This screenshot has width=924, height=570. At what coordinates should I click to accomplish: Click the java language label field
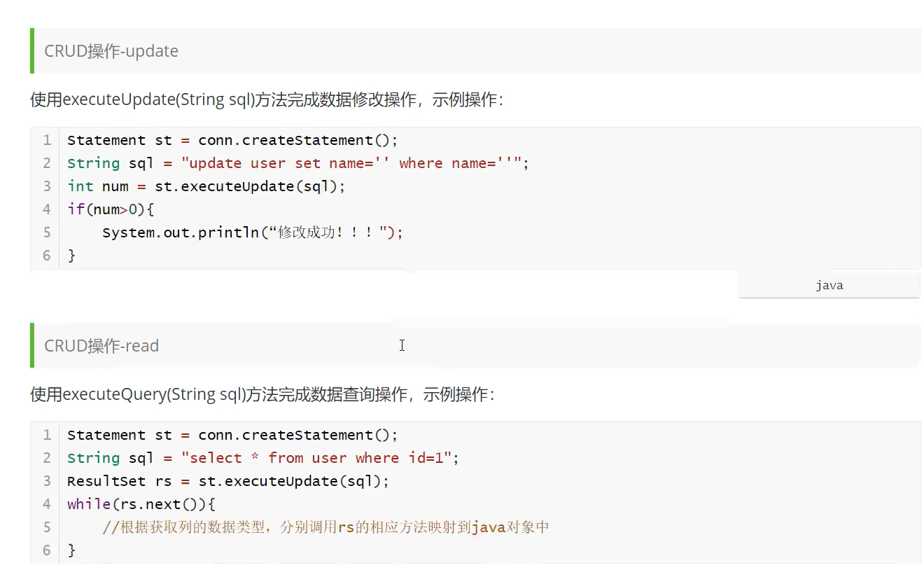click(x=829, y=285)
